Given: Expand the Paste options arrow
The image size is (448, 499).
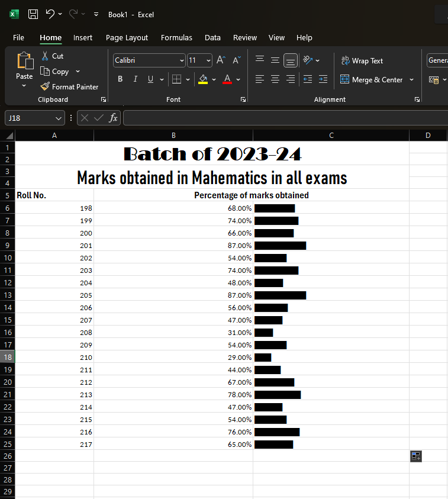Looking at the screenshot, I should click(24, 86).
